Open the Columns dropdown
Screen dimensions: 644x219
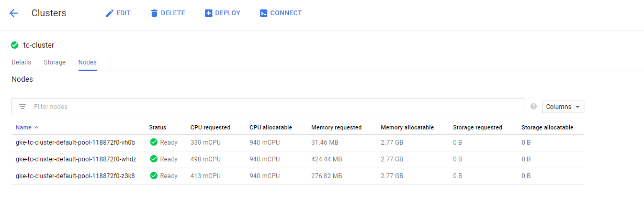[563, 107]
